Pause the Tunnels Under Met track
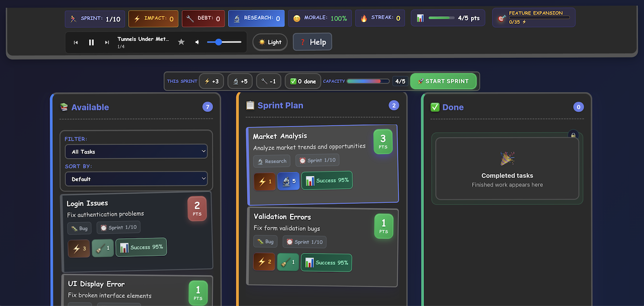 pos(91,42)
